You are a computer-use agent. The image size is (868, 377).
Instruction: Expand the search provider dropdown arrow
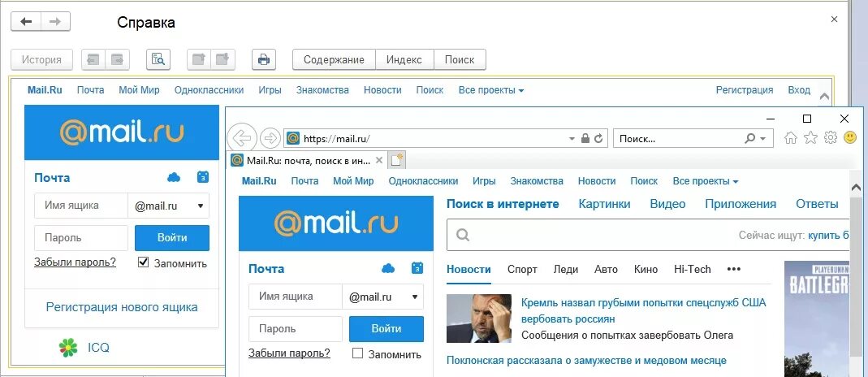[x=763, y=138]
